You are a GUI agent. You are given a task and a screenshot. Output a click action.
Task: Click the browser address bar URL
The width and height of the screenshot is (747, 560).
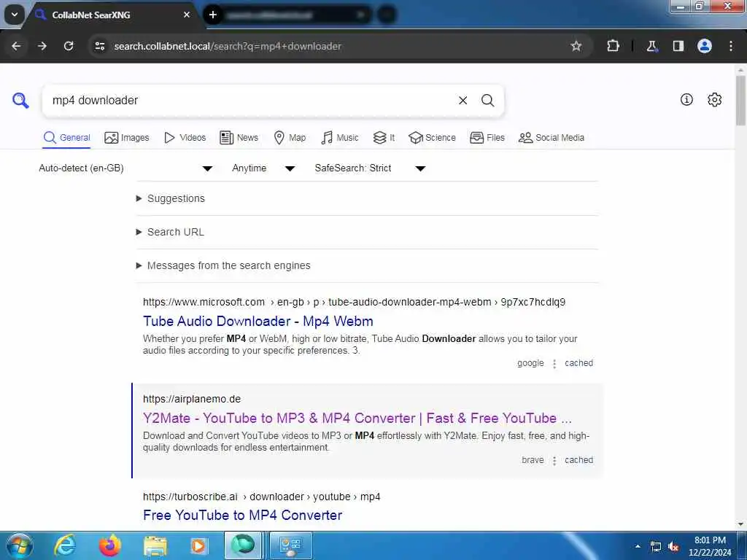click(228, 46)
